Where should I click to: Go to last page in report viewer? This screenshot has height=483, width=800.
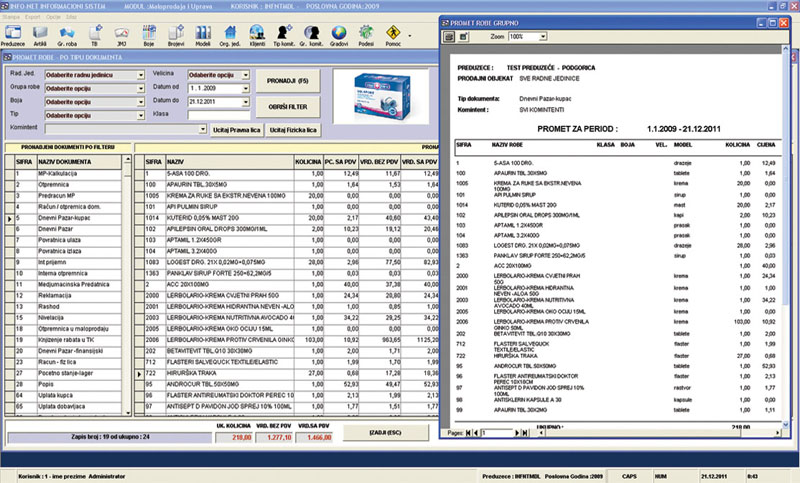click(524, 433)
